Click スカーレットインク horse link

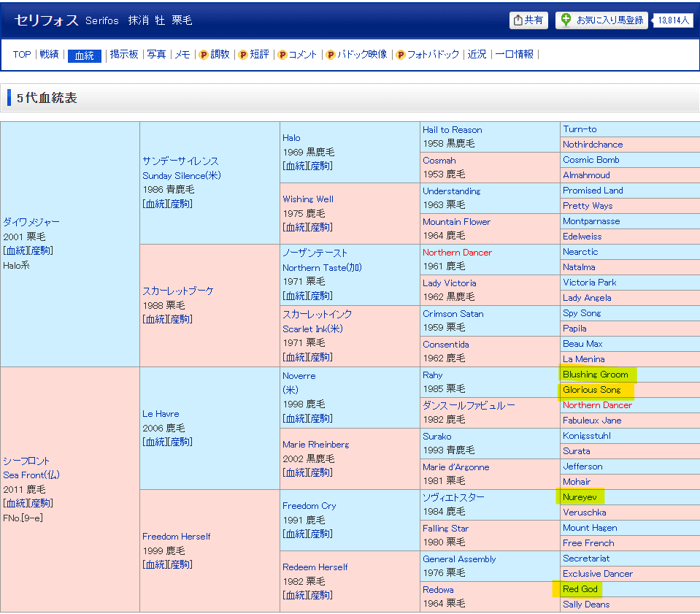tap(317, 314)
